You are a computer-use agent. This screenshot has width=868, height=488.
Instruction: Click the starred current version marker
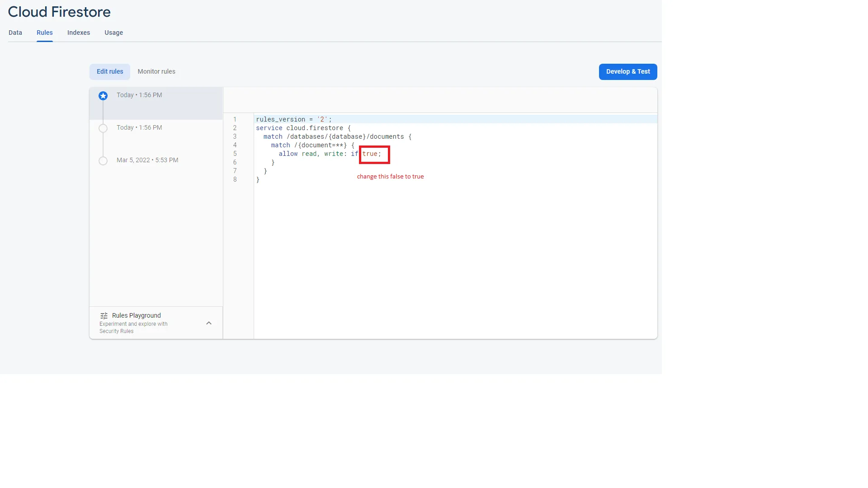point(103,96)
